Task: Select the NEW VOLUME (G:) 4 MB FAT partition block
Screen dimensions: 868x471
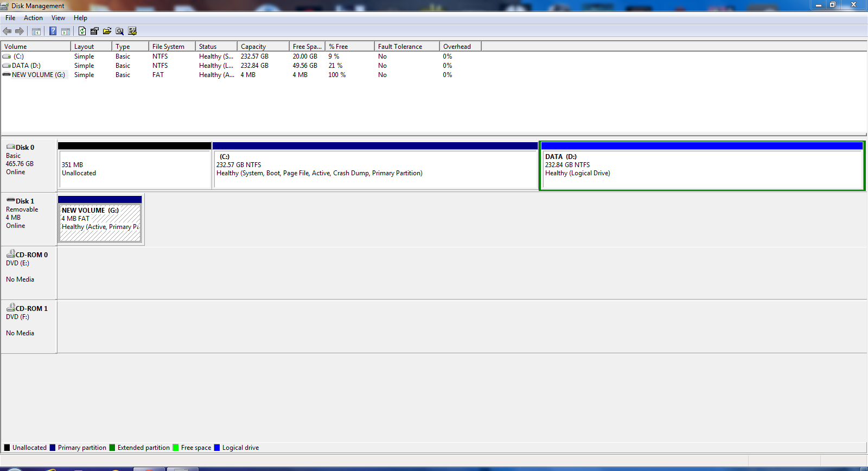Action: [100, 219]
